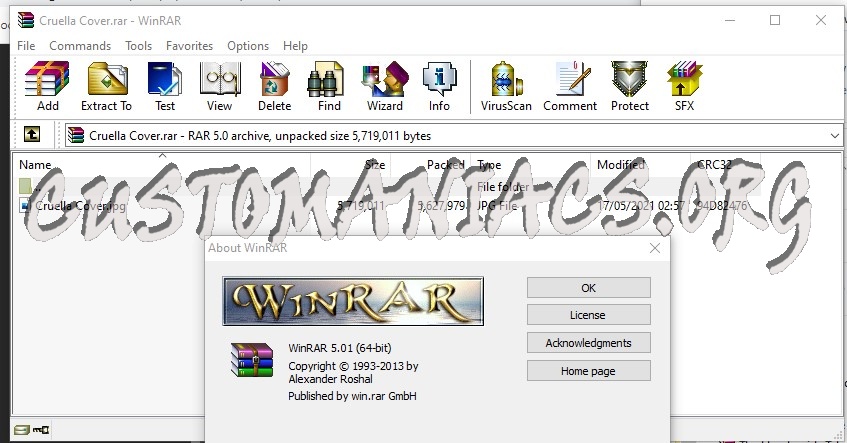Click the Protect archive icon
The image size is (847, 443).
click(629, 86)
